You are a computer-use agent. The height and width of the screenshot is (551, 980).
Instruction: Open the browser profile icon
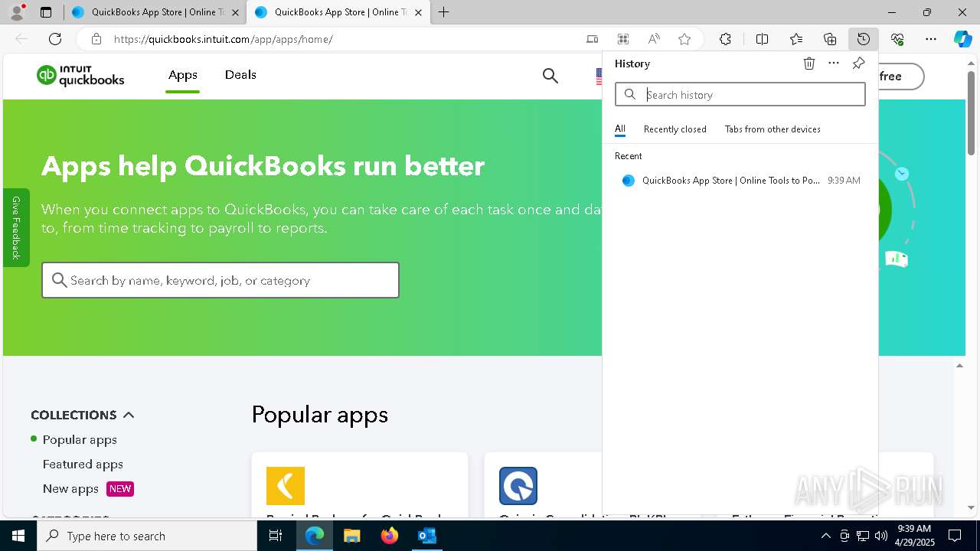click(17, 11)
